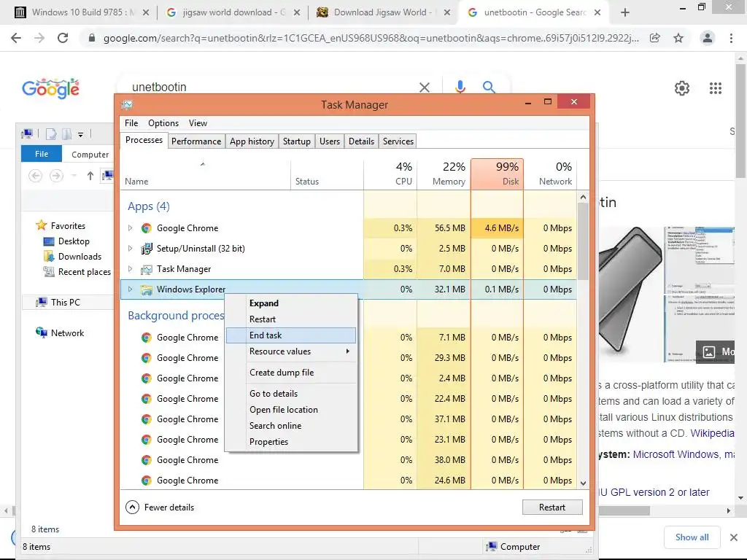Close the downloads bar at bottom right

[x=734, y=537]
